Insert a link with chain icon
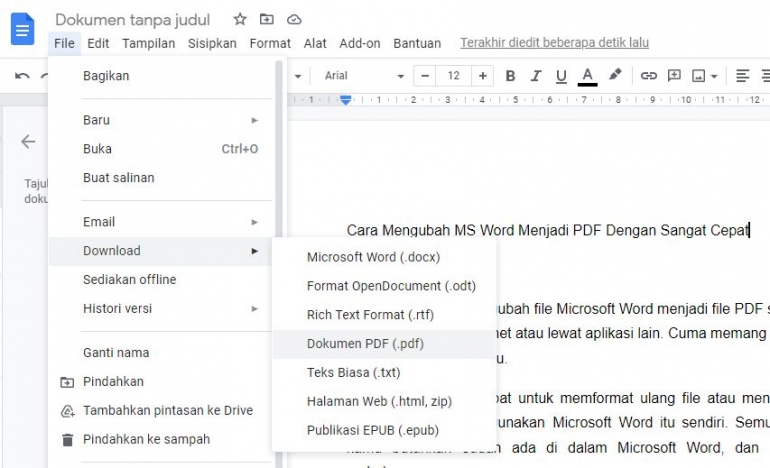The image size is (770, 468). (649, 76)
